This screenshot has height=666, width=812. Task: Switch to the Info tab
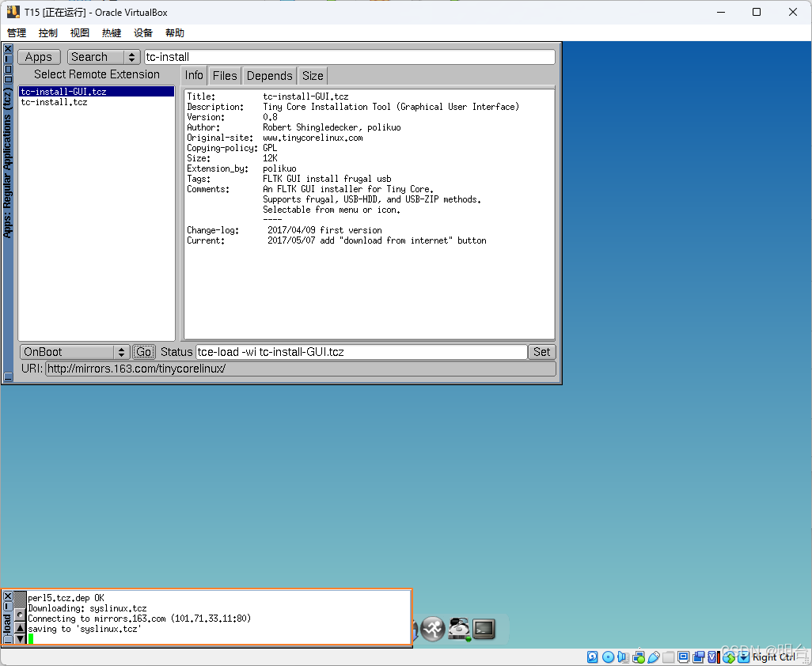194,76
